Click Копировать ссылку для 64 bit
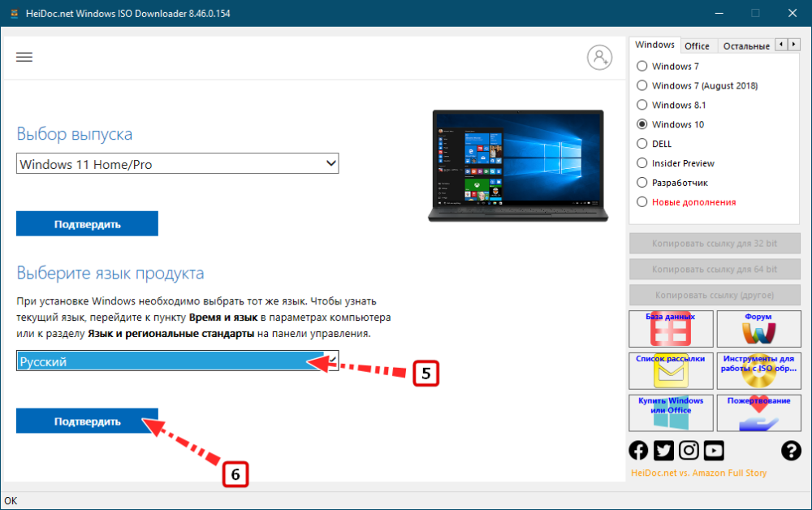This screenshot has width=812, height=510. click(715, 270)
